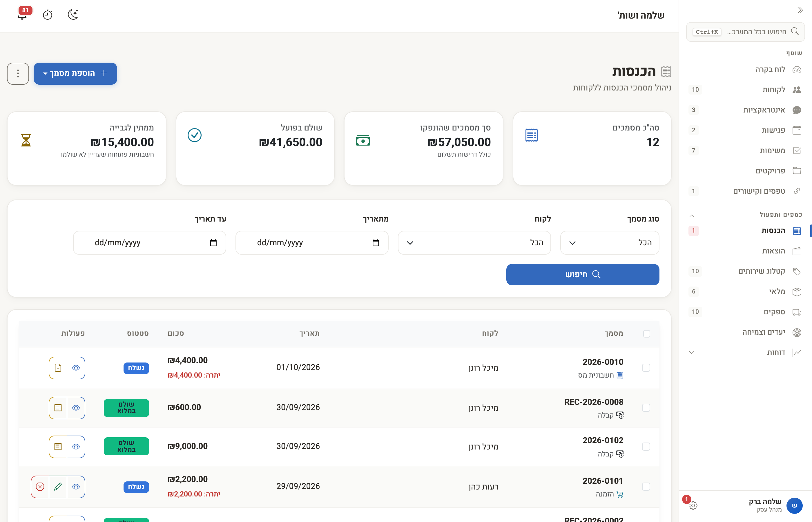Click the search magnifier icon in sidebar search
This screenshot has width=812, height=522.
[795, 32]
